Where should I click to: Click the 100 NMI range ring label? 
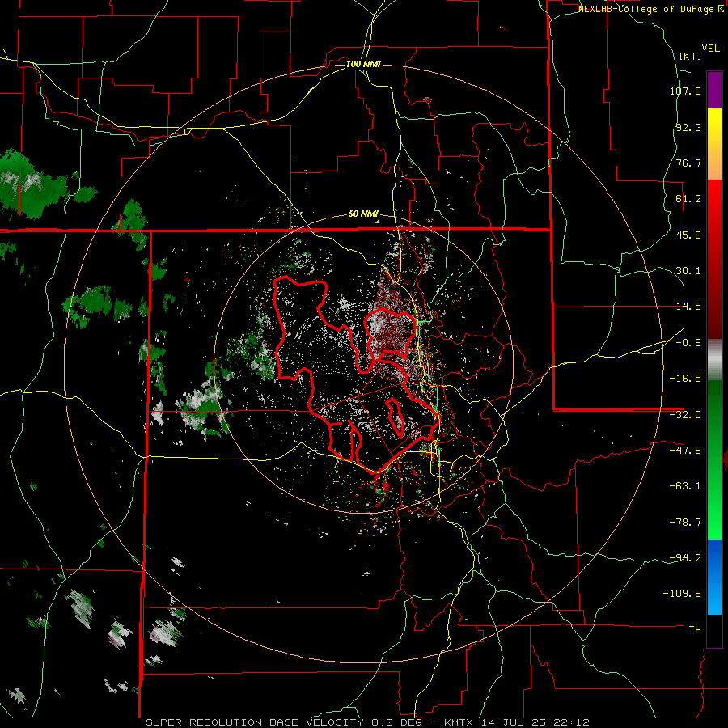(363, 64)
